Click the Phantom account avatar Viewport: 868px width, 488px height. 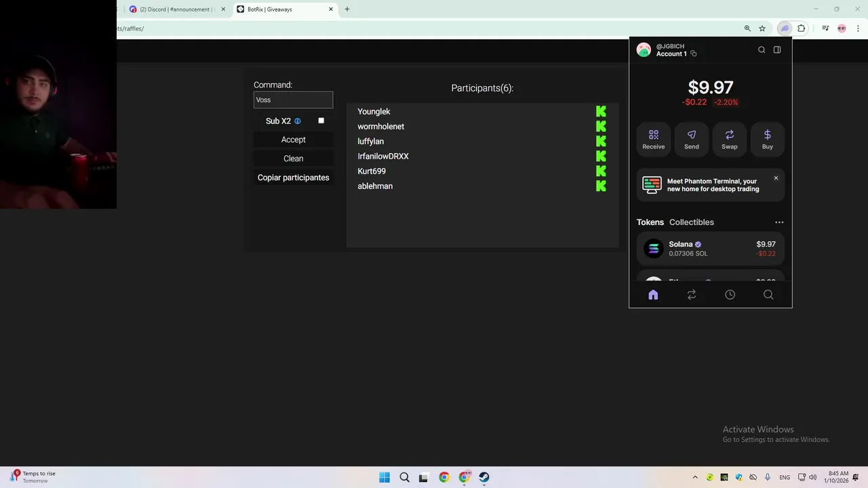tap(644, 49)
